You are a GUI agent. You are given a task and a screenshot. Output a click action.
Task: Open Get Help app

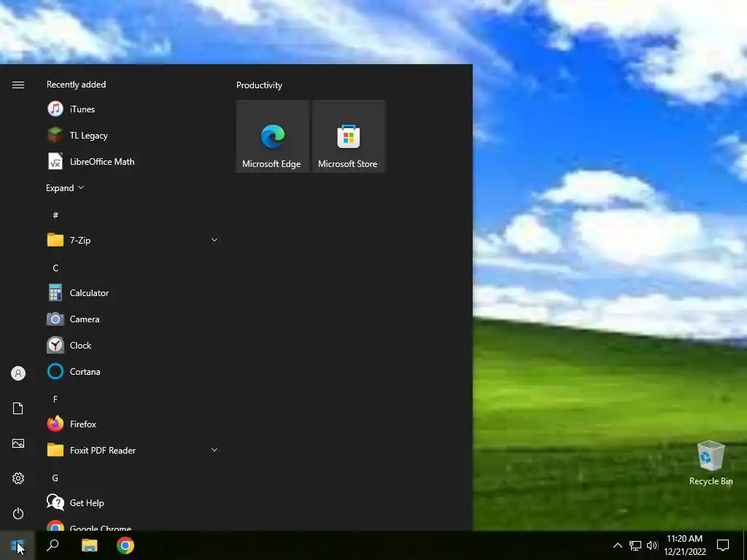133,502
